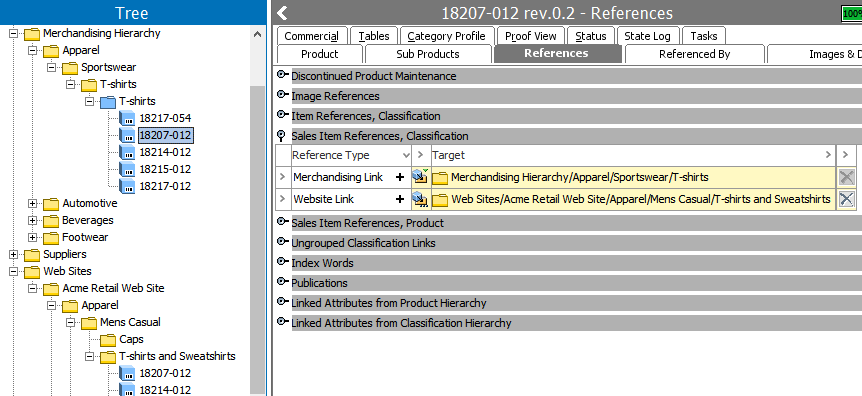Click disabled X on Merchandising Link row
Image resolution: width=862 pixels, height=396 pixels.
(847, 177)
